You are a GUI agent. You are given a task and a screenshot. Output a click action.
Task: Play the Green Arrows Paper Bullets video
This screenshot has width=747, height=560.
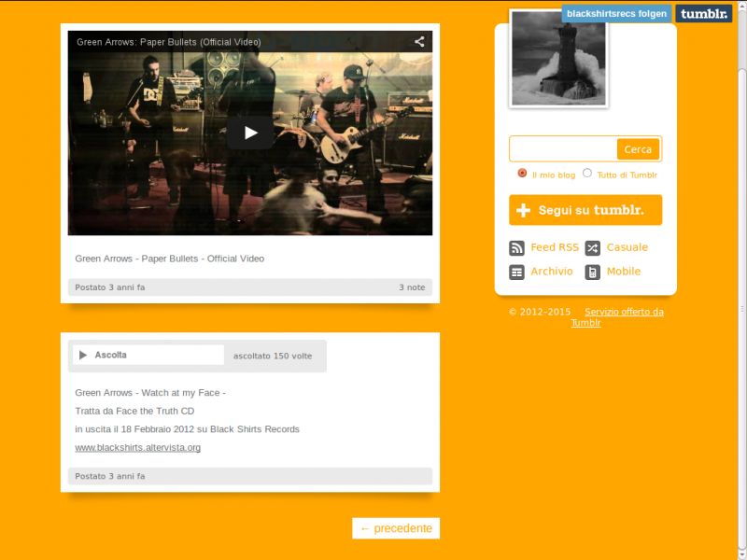[250, 133]
